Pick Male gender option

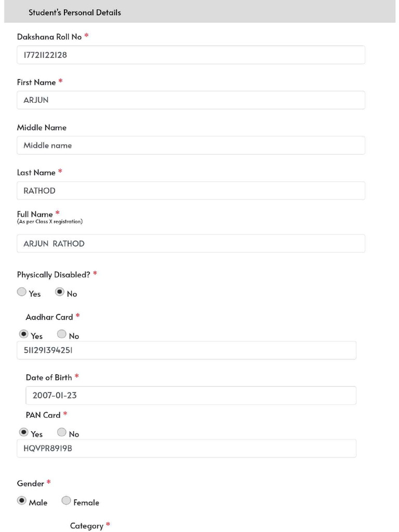[22, 501]
